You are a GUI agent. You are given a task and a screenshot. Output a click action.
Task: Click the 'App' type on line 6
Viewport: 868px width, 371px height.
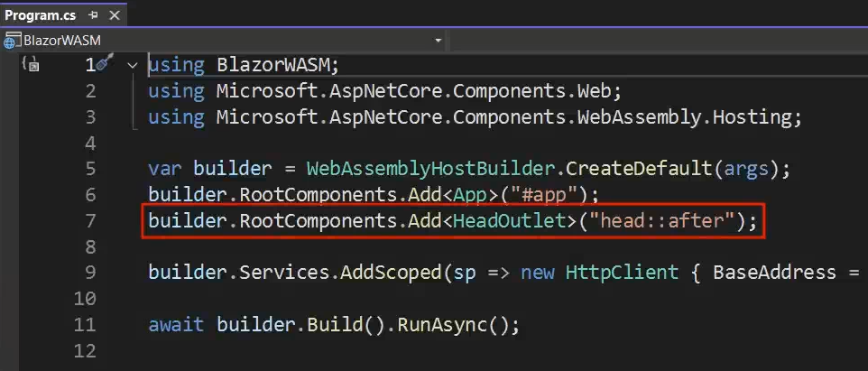(469, 195)
